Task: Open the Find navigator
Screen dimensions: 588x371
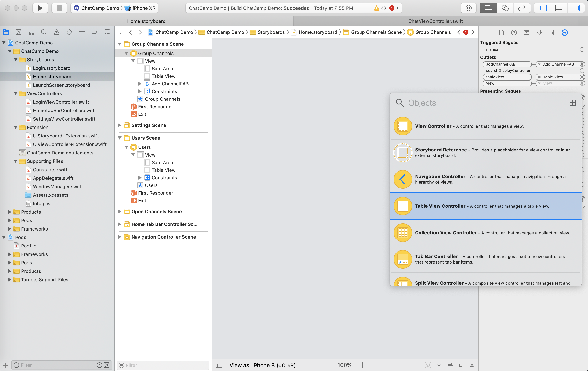Action: 44,32
